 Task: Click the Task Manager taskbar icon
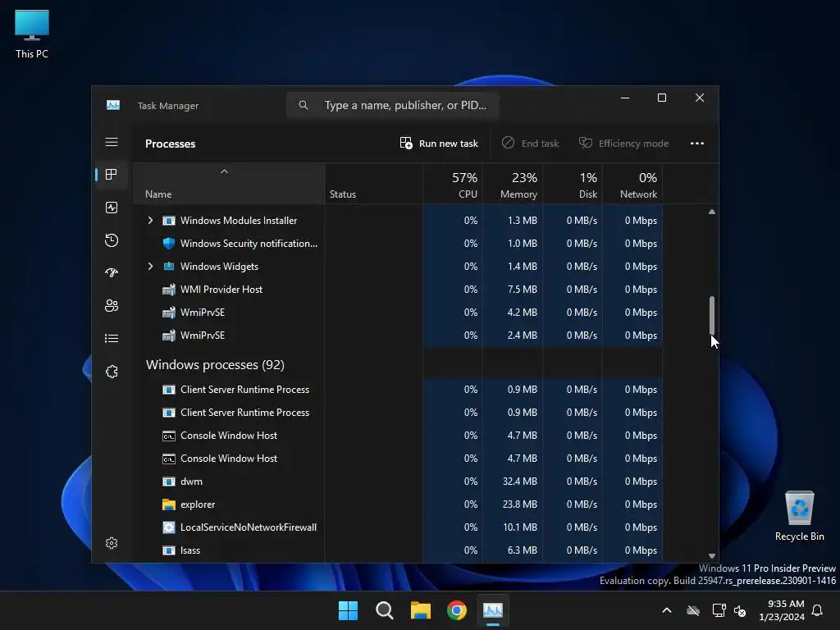[493, 610]
